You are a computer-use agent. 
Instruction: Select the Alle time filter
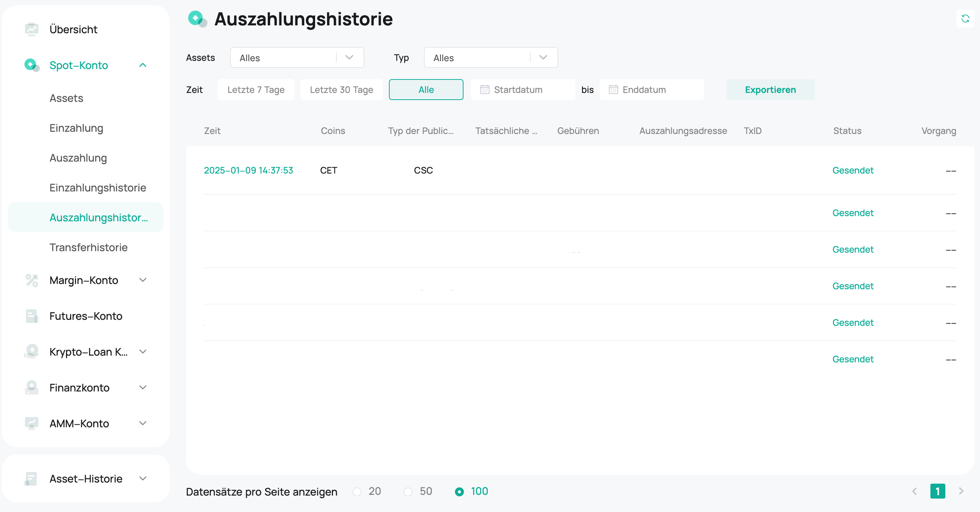[x=426, y=90]
